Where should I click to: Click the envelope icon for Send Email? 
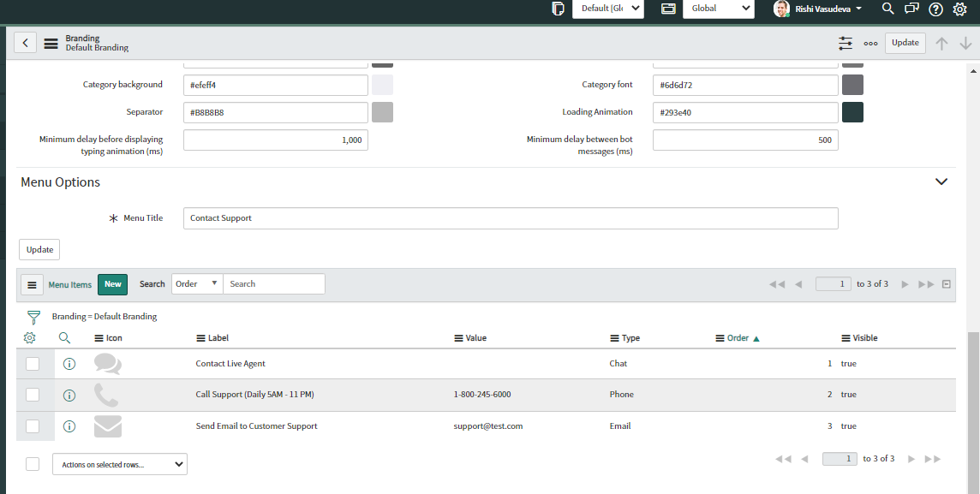click(107, 426)
